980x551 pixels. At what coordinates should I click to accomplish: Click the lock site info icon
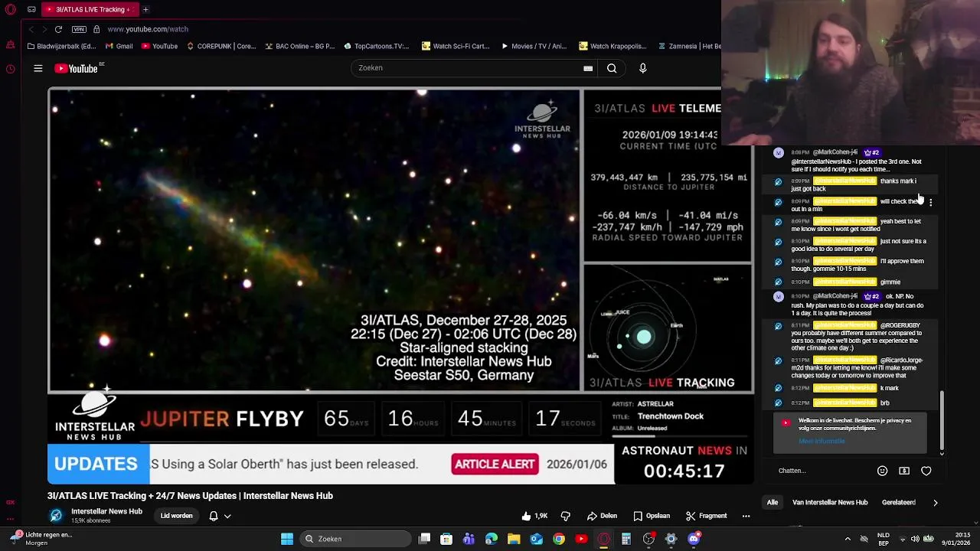click(x=96, y=29)
